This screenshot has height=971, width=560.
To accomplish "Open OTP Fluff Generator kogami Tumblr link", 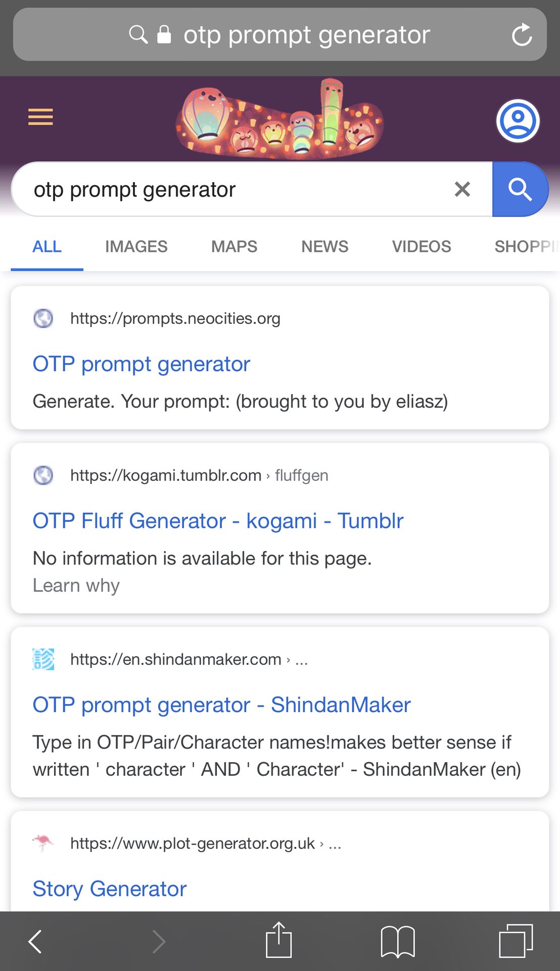I will coord(218,521).
